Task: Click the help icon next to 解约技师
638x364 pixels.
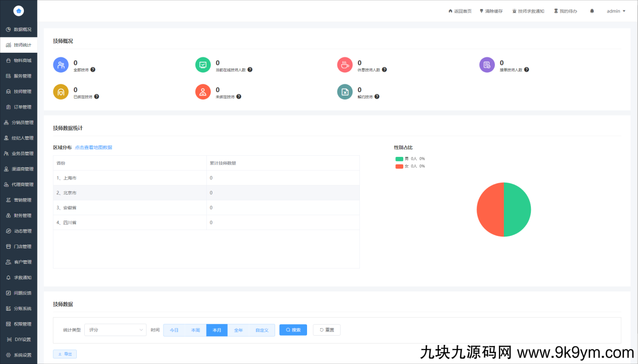Action: [x=377, y=97]
